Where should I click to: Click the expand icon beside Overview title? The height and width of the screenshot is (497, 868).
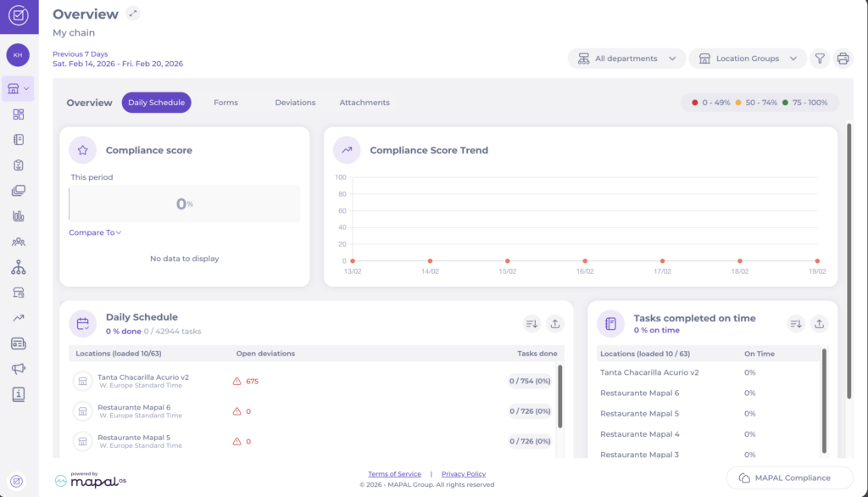tap(133, 14)
